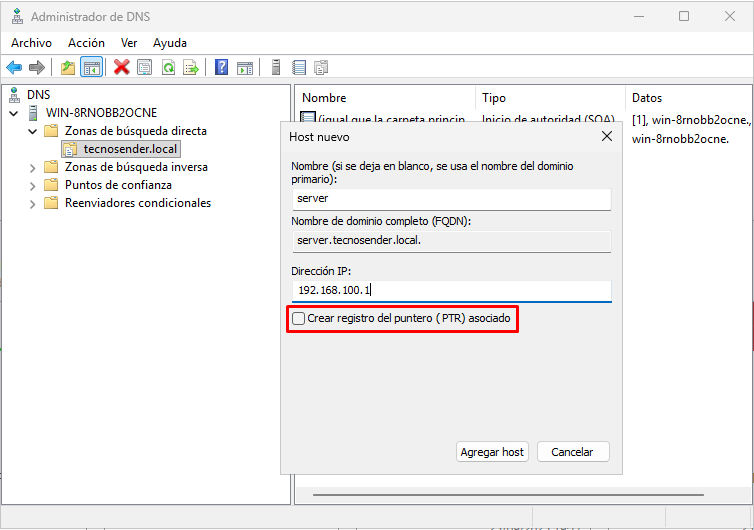Open Help with blue question mark icon
The height and width of the screenshot is (530, 754).
[x=221, y=67]
